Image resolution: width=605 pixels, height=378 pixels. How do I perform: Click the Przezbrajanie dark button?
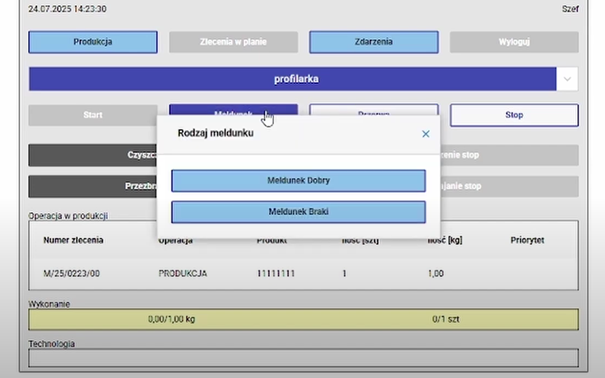tap(93, 186)
